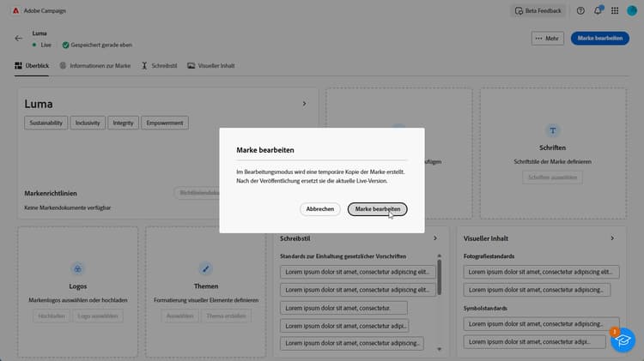Switch to Informationen zur Marke tab
Image resolution: width=644 pixels, height=361 pixels.
pos(94,66)
